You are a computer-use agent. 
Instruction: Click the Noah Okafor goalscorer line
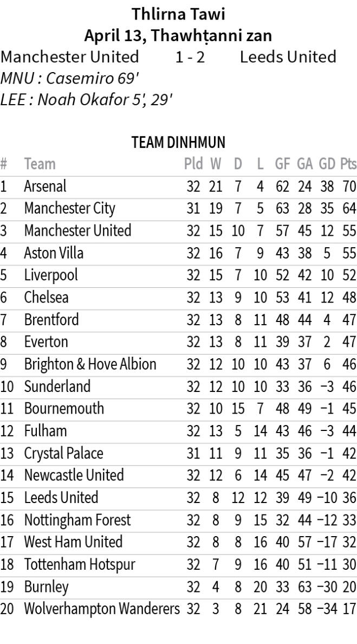pyautogui.click(x=87, y=100)
